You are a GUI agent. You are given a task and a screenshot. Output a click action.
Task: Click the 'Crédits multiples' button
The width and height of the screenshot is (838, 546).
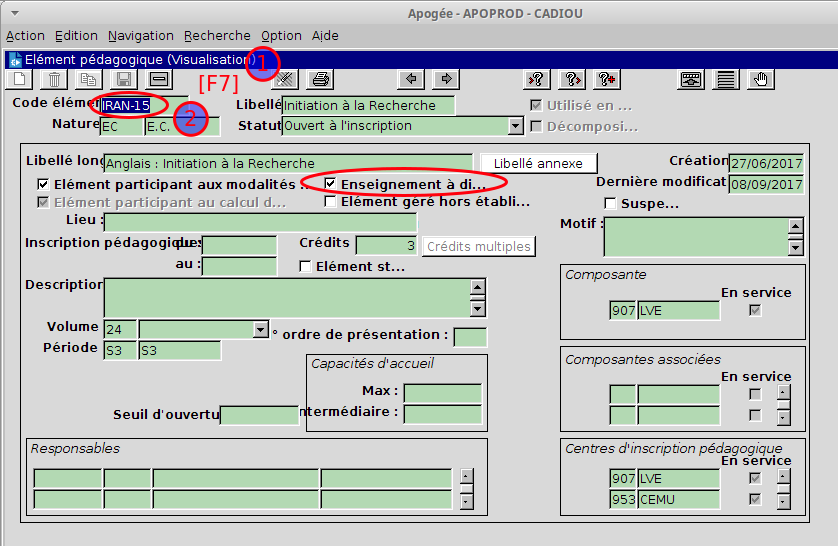(478, 246)
